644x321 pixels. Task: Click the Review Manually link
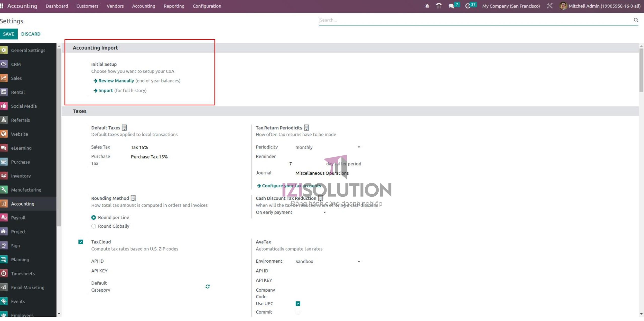116,81
